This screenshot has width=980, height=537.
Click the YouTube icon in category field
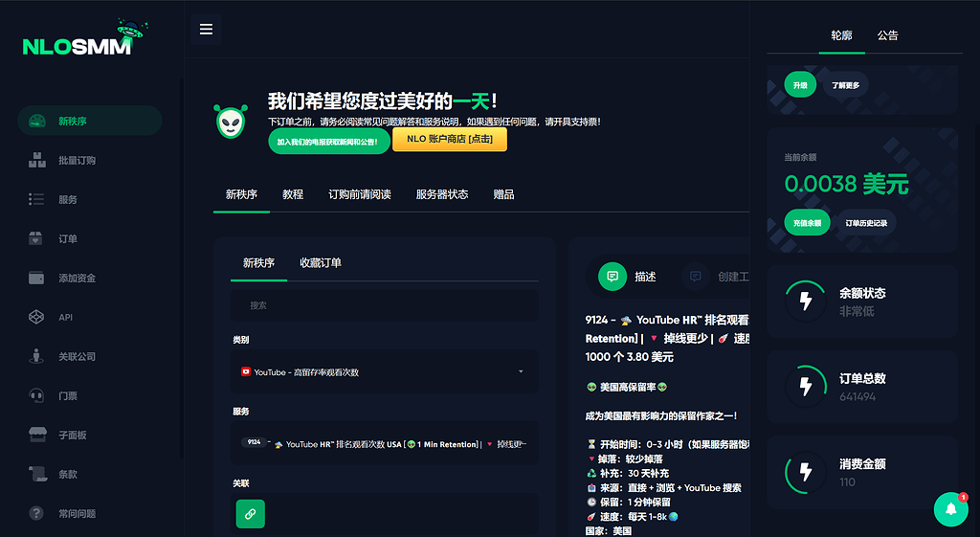pos(246,371)
